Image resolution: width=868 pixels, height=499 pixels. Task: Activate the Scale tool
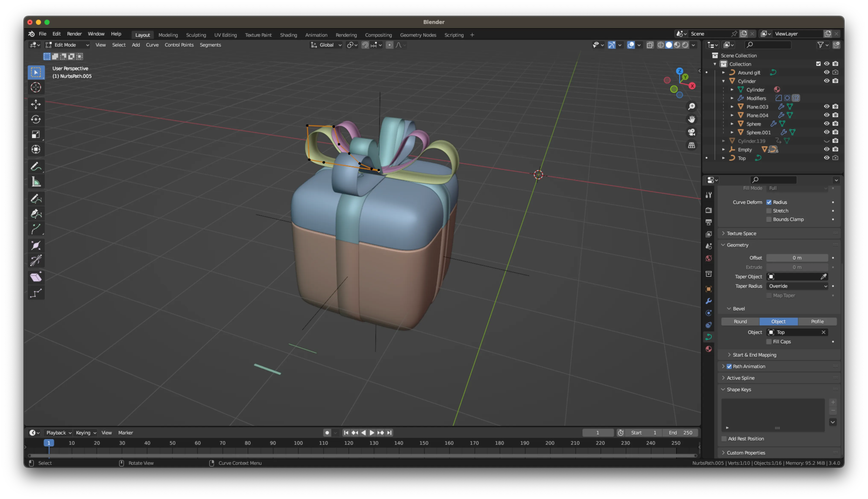(36, 134)
